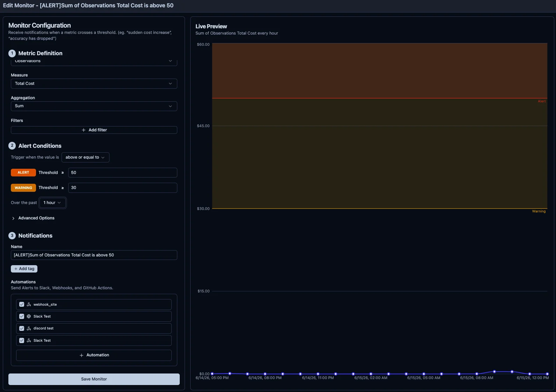
Task: Click the red 'Alert' label on the chart
Action: [542, 101]
